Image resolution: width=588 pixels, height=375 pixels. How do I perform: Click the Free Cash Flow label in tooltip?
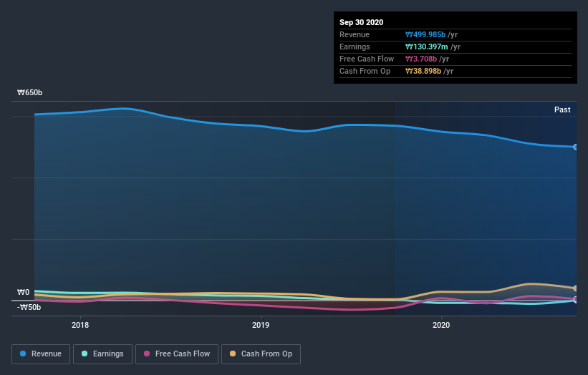pyautogui.click(x=367, y=59)
